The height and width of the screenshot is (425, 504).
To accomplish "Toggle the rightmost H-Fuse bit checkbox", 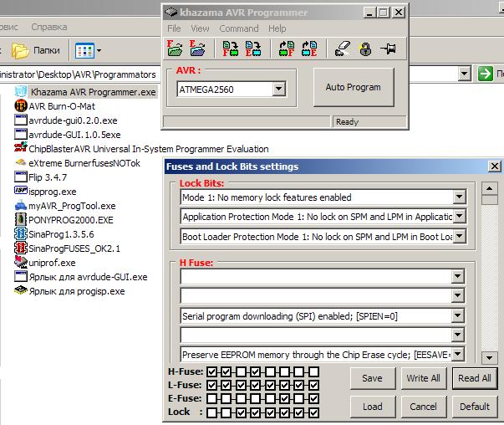I will (x=313, y=372).
